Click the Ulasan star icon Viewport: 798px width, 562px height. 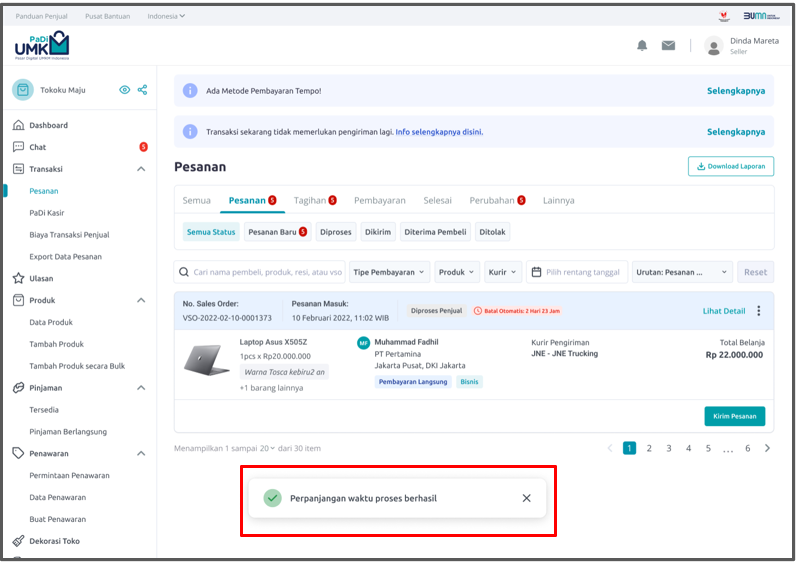[18, 278]
